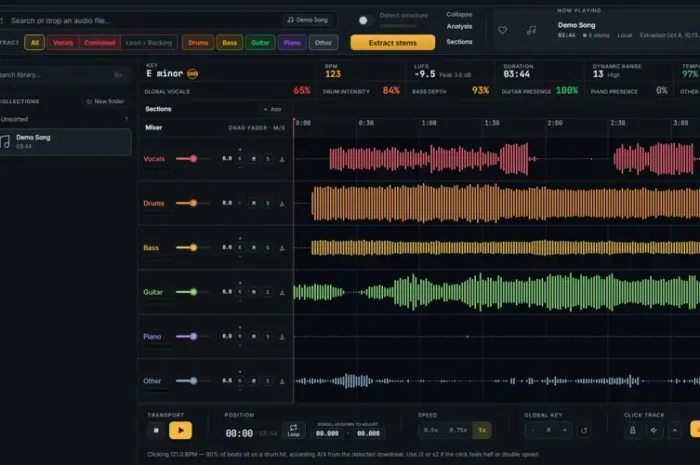Click the 1:00 timeline marker
Screen dimensions: 700x465
pos(429,123)
